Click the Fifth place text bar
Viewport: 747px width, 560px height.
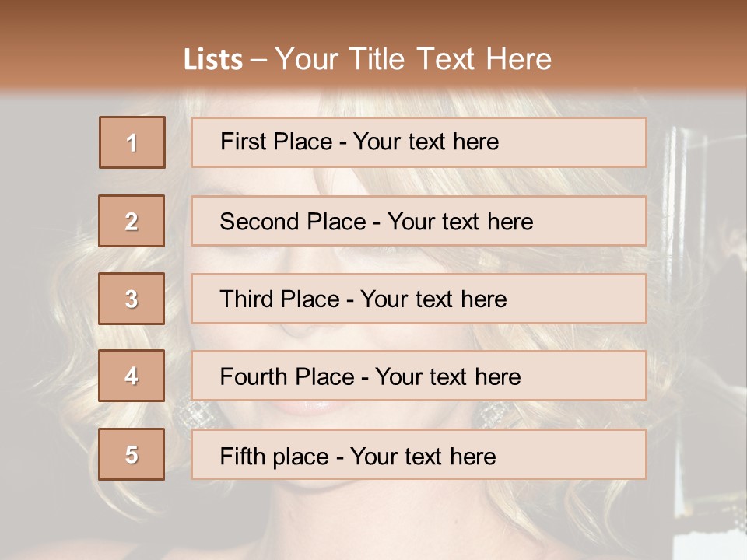pyautogui.click(x=419, y=454)
